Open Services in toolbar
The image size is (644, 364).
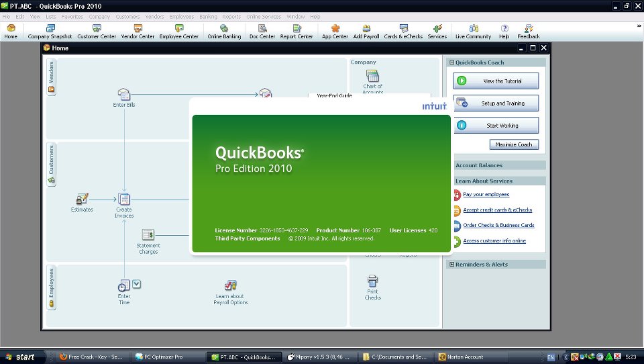pyautogui.click(x=437, y=32)
